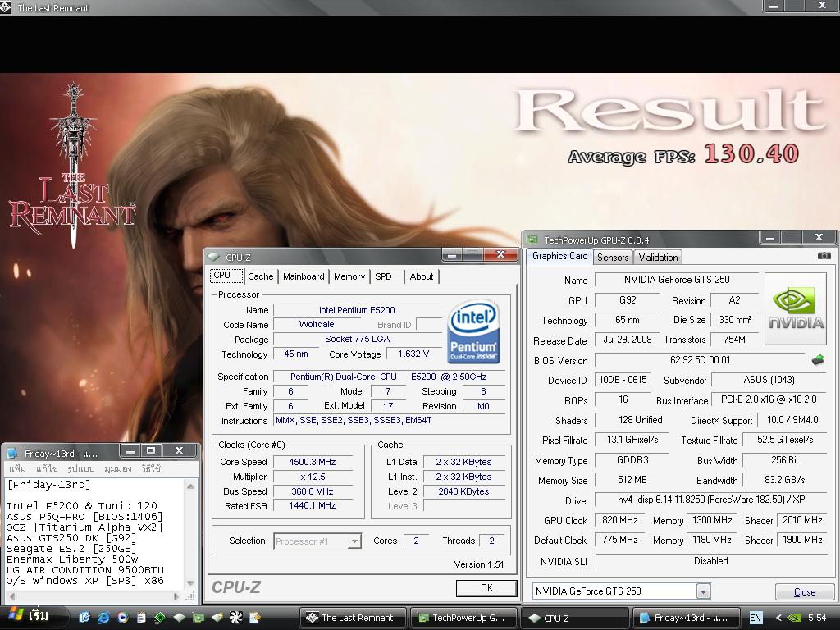The height and width of the screenshot is (630, 840).
Task: Switch to the SPD tab in CPU-Z
Action: (383, 276)
